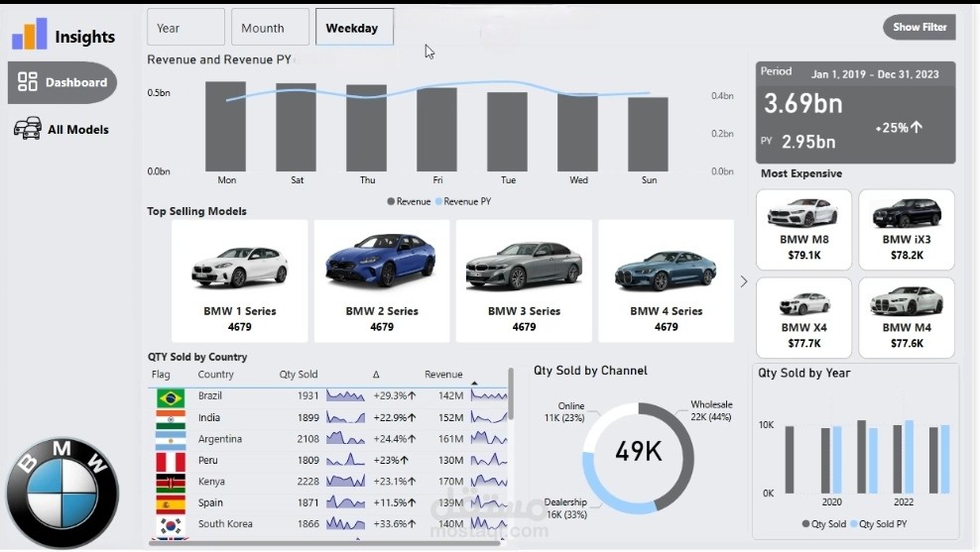Select the Sat revenue bar
Screen dimensions: 980x552
point(297,127)
